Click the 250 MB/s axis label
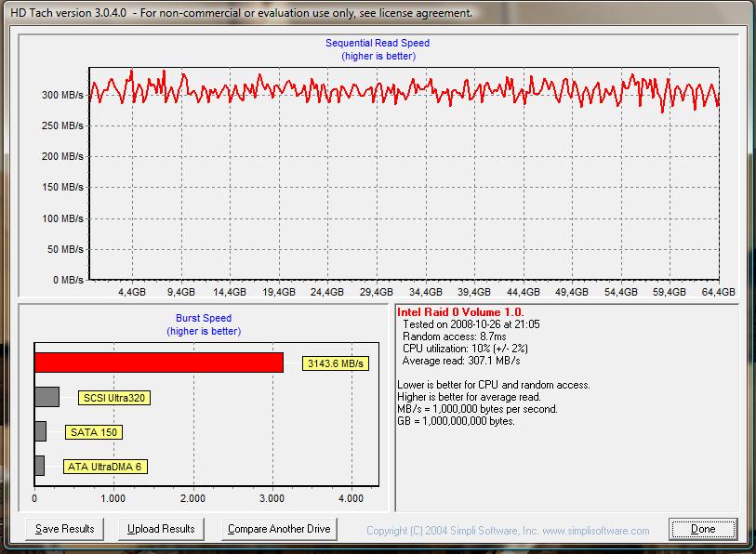Image resolution: width=756 pixels, height=554 pixels. pyautogui.click(x=62, y=125)
